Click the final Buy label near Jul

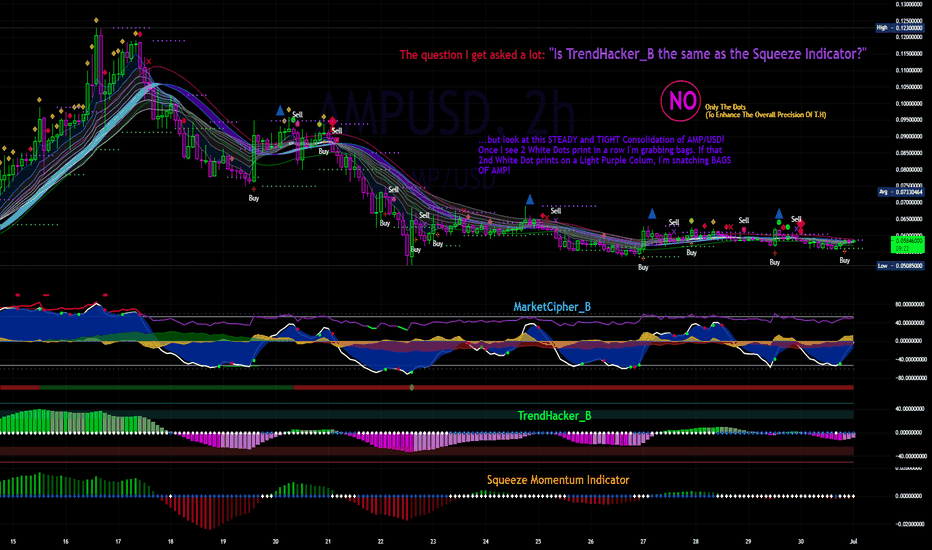845,260
